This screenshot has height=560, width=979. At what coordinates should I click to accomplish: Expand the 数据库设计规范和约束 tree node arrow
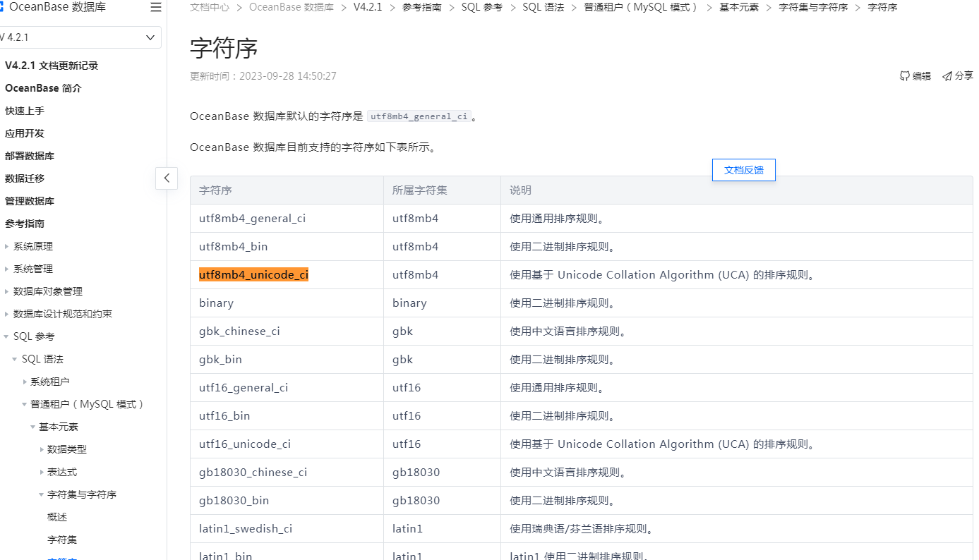tap(7, 314)
